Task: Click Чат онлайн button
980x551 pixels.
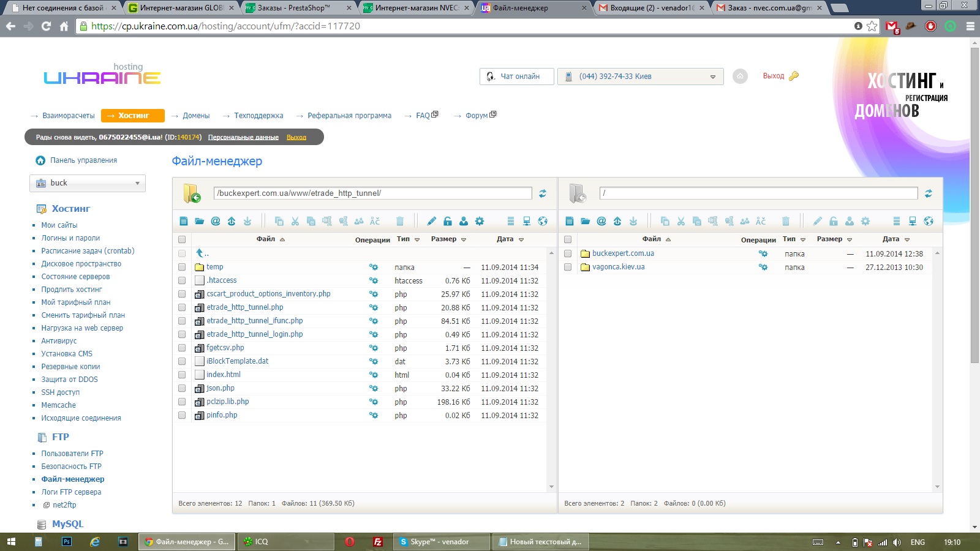Action: [517, 77]
